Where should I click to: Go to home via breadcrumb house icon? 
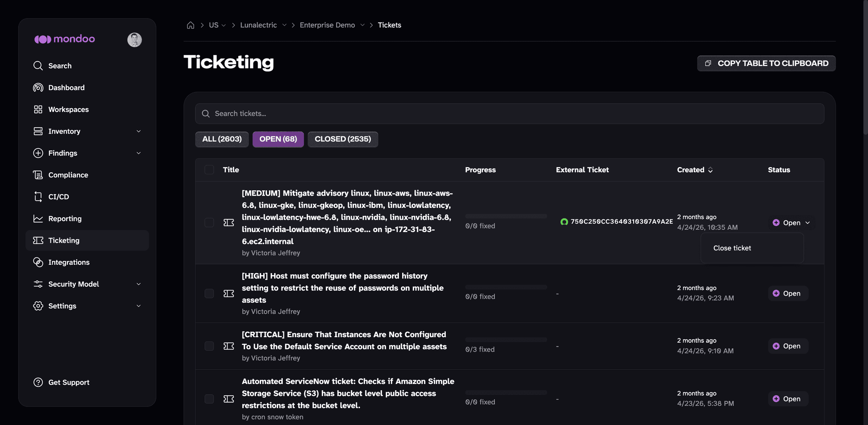point(191,25)
